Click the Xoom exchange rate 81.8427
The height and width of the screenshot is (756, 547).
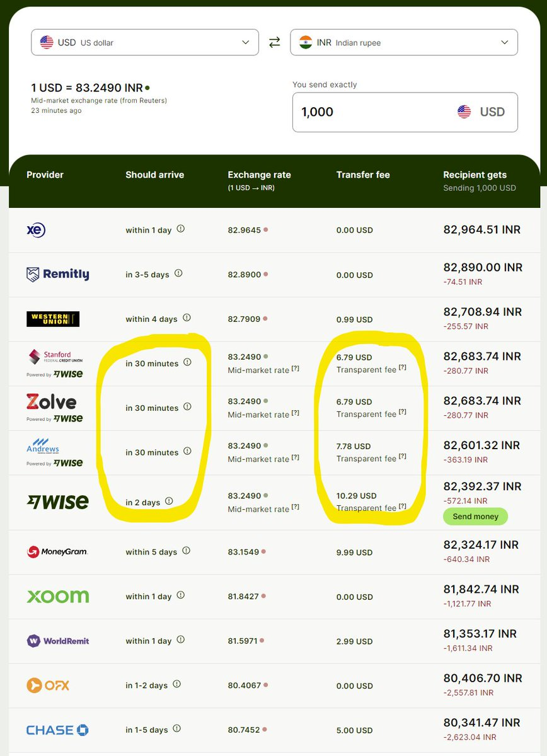(244, 596)
